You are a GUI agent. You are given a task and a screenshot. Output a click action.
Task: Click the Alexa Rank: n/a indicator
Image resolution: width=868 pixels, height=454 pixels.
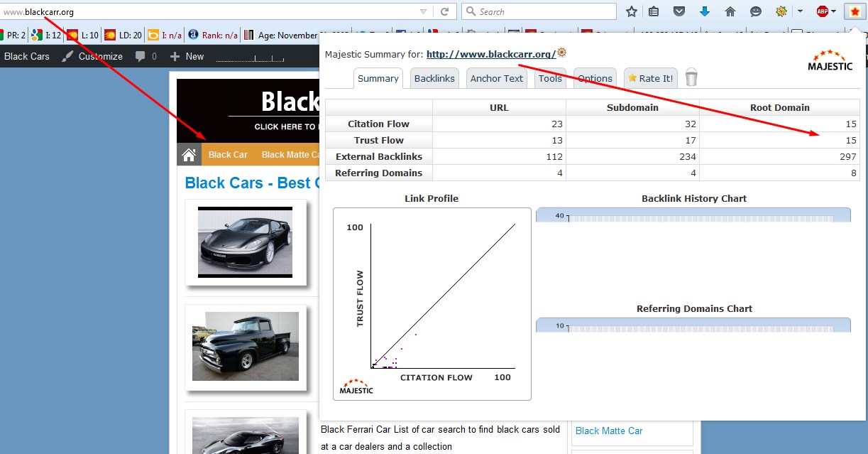(x=213, y=35)
